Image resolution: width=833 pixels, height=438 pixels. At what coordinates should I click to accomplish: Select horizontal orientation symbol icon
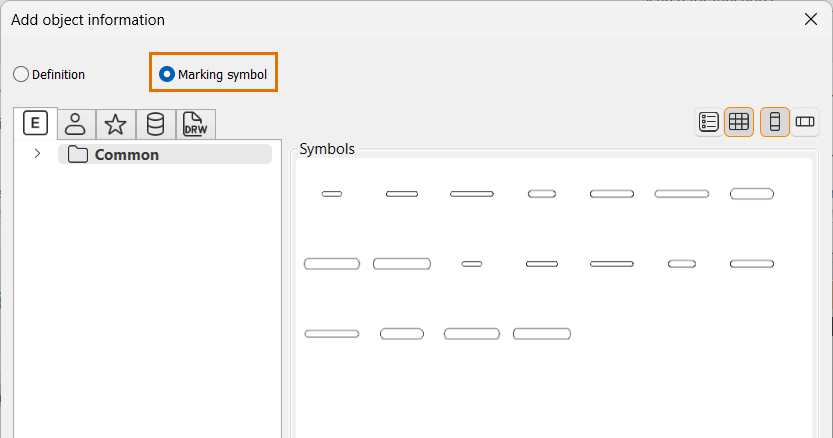805,122
